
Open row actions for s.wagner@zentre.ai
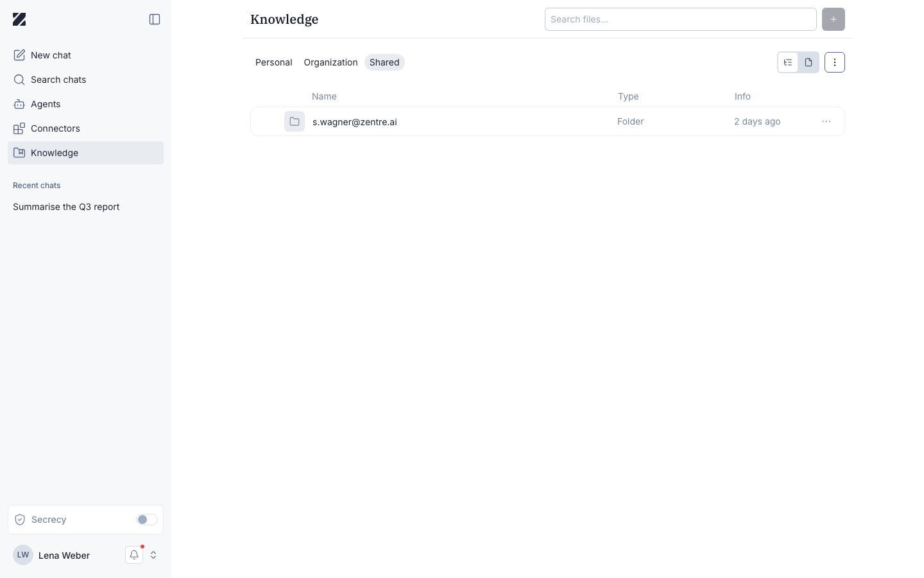pyautogui.click(x=826, y=121)
